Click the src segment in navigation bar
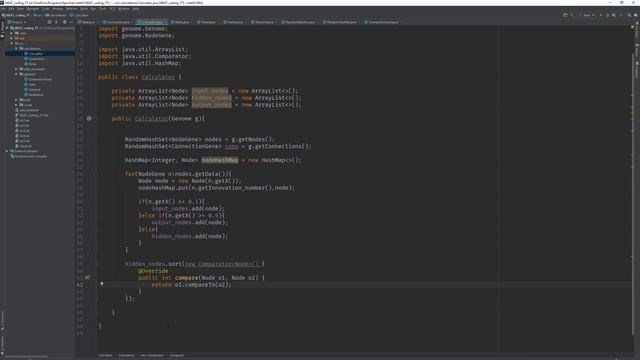 click(x=38, y=15)
